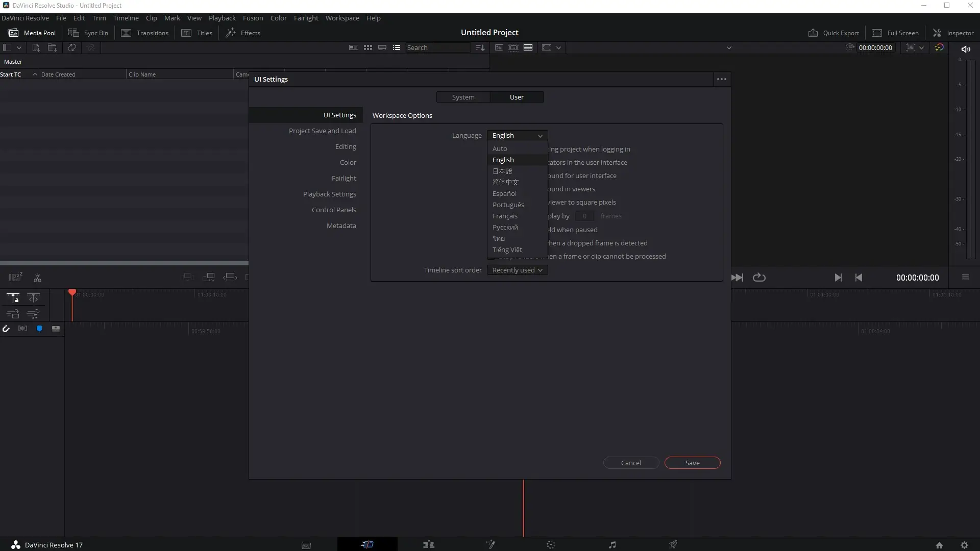980x551 pixels.
Task: Open the Timeline sort order dropdown
Action: [517, 270]
